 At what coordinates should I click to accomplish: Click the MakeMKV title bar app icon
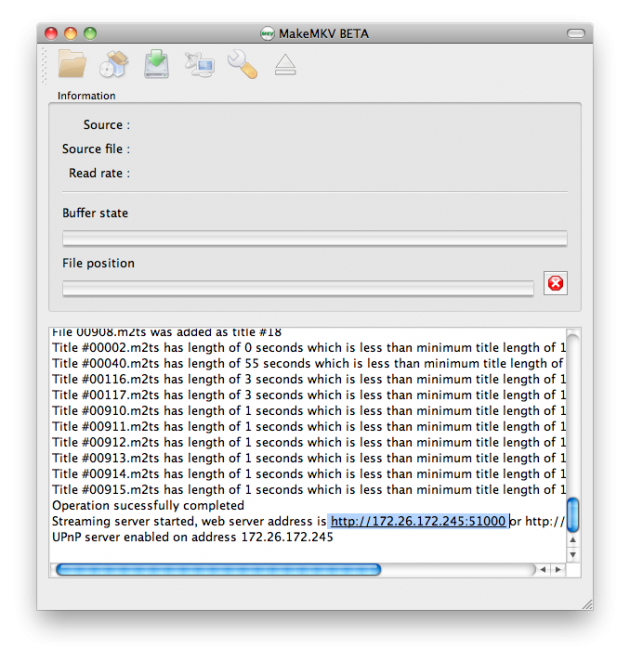coord(267,33)
